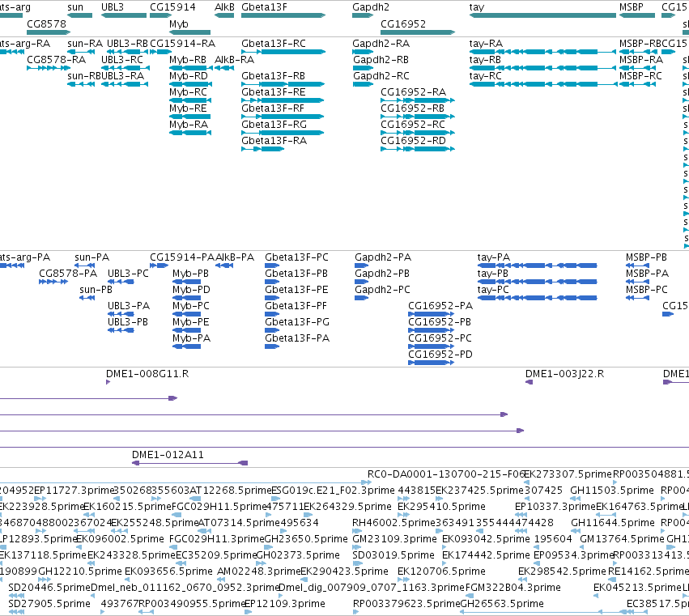Screen dimensions: 689x616
Task: Open protein CG8578-PA label
Action: (68, 274)
